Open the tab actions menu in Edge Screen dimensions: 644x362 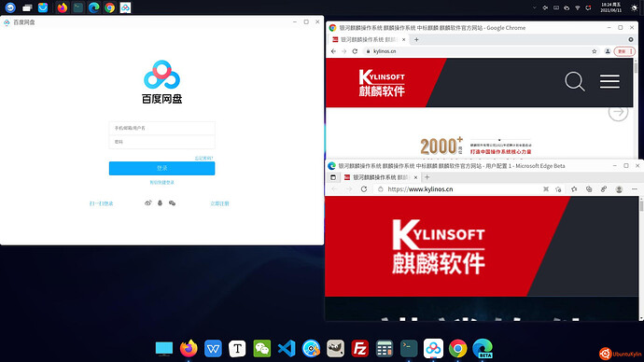pyautogui.click(x=333, y=177)
